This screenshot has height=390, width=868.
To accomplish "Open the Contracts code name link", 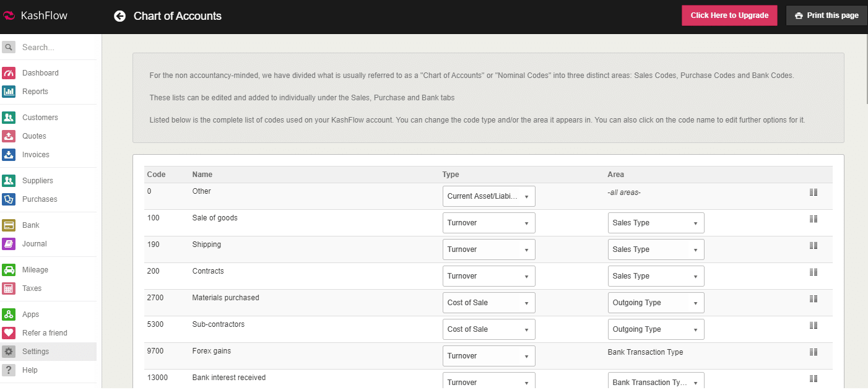I will (x=208, y=271).
